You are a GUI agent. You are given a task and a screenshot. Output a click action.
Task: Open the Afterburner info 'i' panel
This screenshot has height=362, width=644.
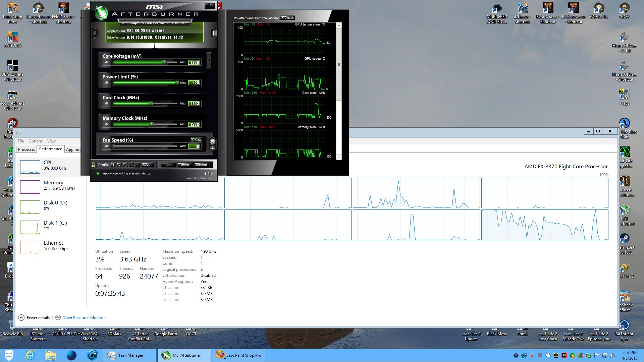(214, 33)
